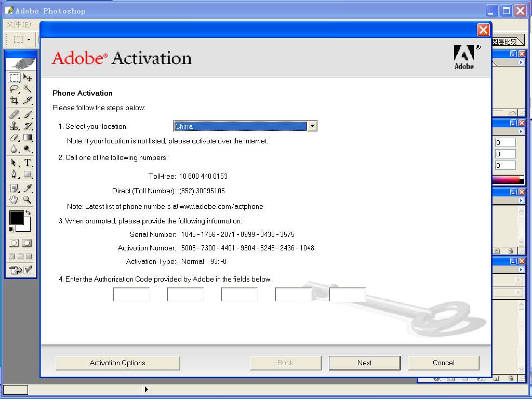This screenshot has height=399, width=532.
Task: Open the tool preset picker arrow in options bar
Action: coord(29,39)
